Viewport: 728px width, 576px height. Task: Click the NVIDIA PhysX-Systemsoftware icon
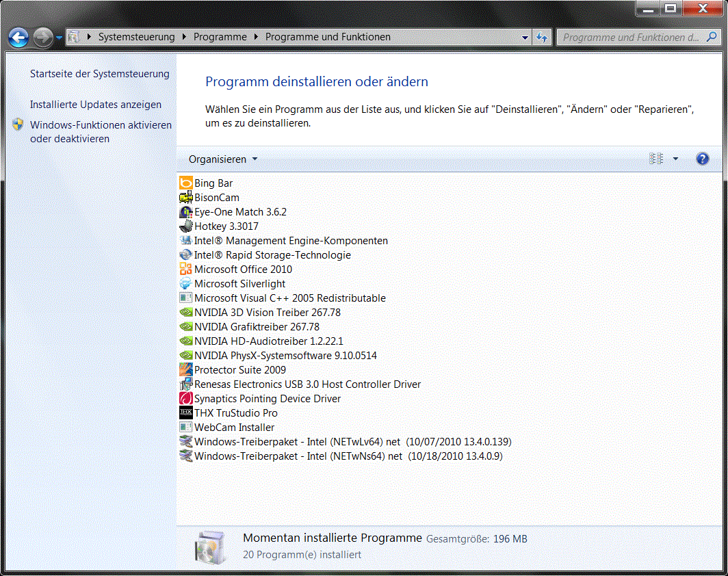[185, 356]
